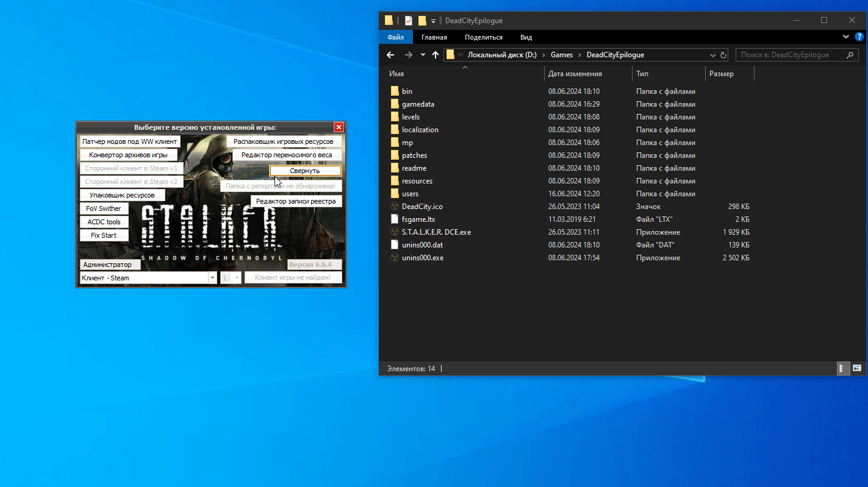Open Редактор записи реестра
The width and height of the screenshot is (868, 487).
click(296, 201)
